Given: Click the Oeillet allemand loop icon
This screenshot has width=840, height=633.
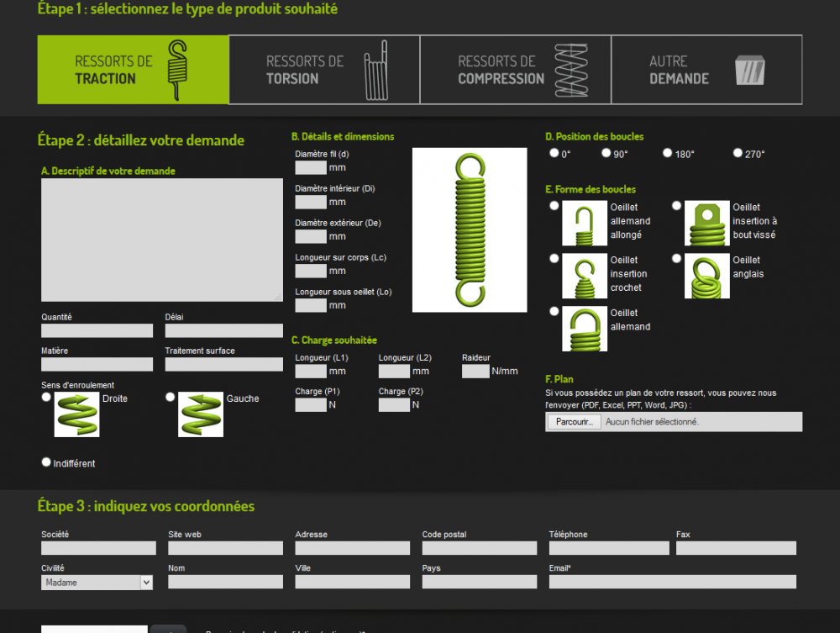Looking at the screenshot, I should (584, 328).
